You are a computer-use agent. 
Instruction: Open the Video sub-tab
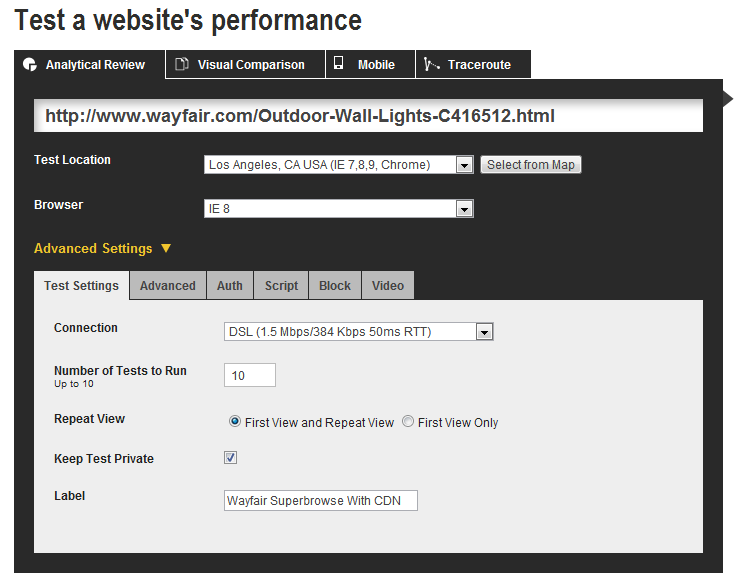tap(388, 285)
